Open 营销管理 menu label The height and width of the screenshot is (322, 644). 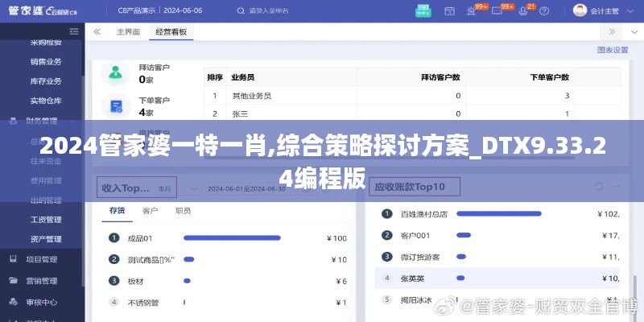click(42, 281)
